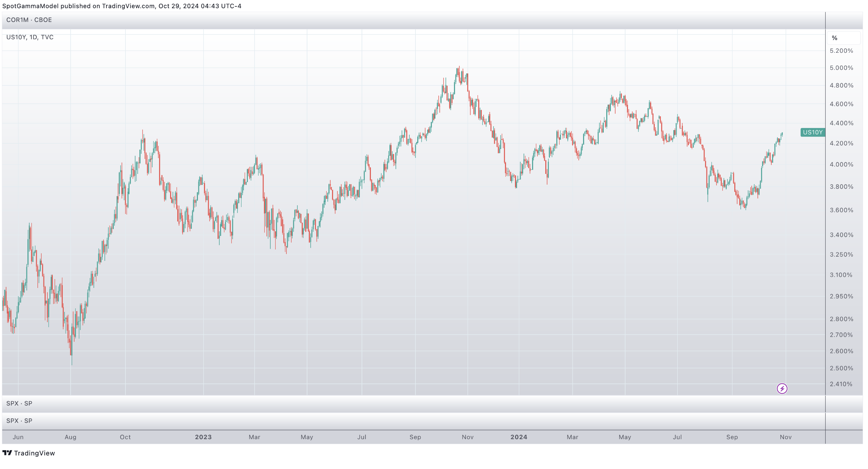Screen dimensions: 868x469
Task: Expand the collapsed COR1M · CBOE pane
Action: point(29,20)
